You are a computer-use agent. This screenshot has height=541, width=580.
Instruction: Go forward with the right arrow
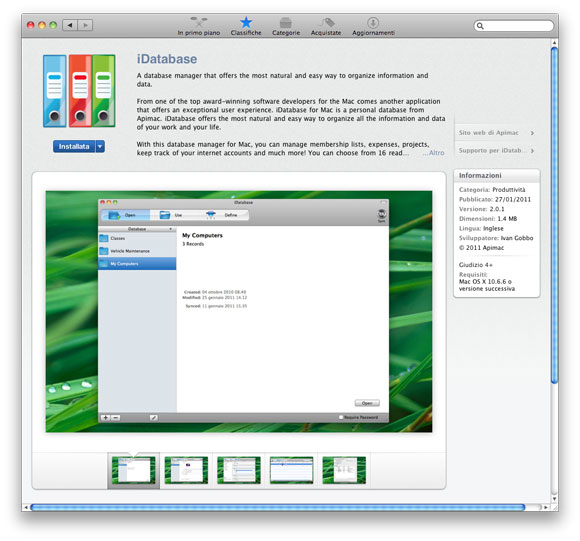(85, 25)
